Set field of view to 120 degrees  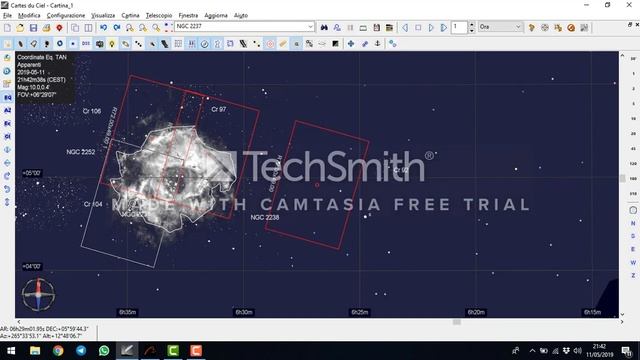point(633,163)
